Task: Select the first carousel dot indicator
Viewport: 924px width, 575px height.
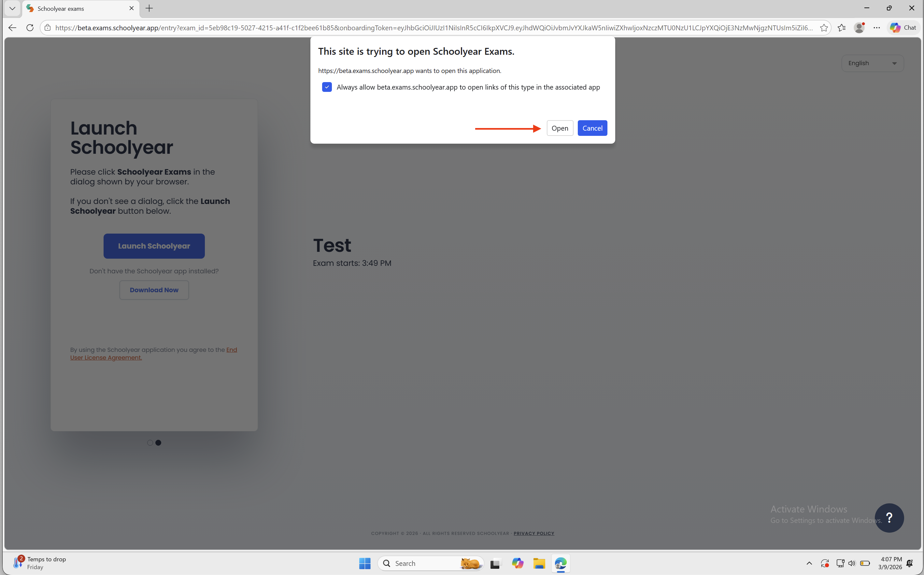Action: [x=150, y=443]
